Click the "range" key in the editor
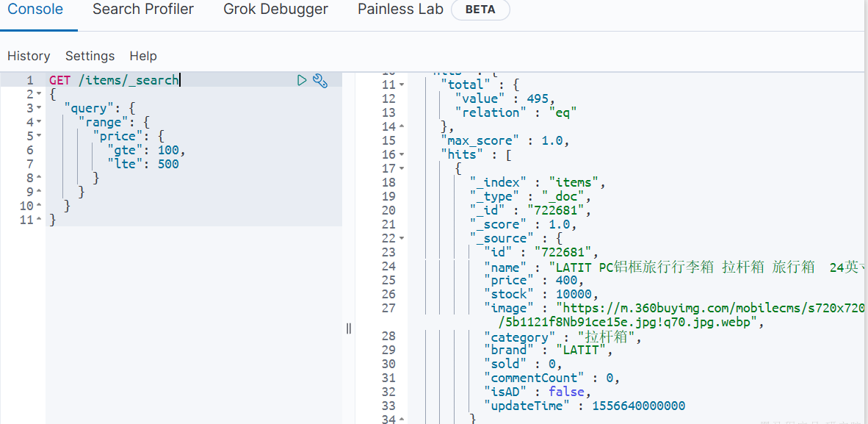The height and width of the screenshot is (424, 868). (x=103, y=122)
